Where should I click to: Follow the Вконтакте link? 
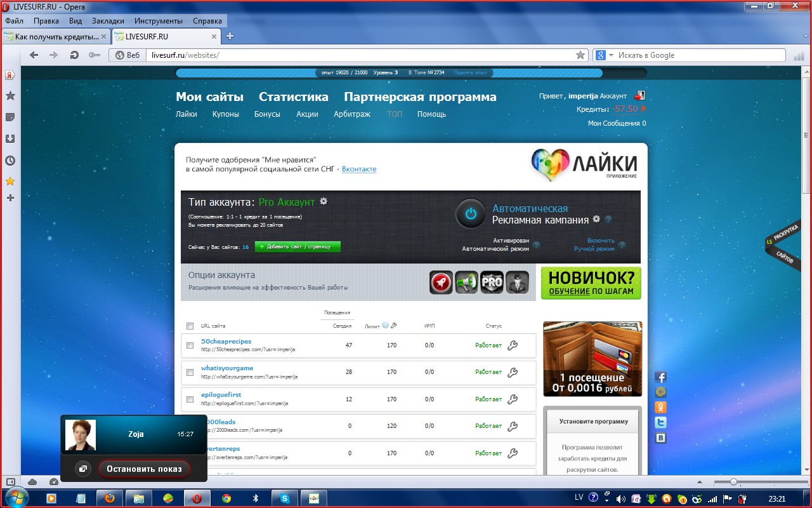click(x=359, y=169)
